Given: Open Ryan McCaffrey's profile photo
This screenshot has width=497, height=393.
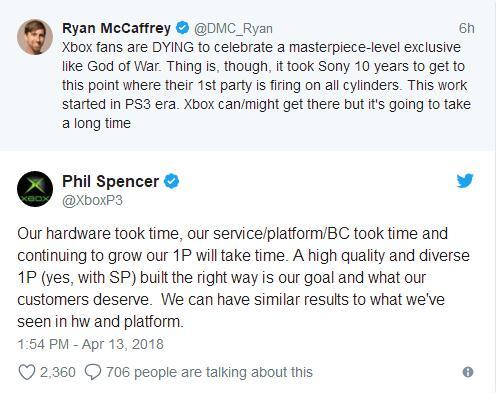Looking at the screenshot, I should point(35,37).
